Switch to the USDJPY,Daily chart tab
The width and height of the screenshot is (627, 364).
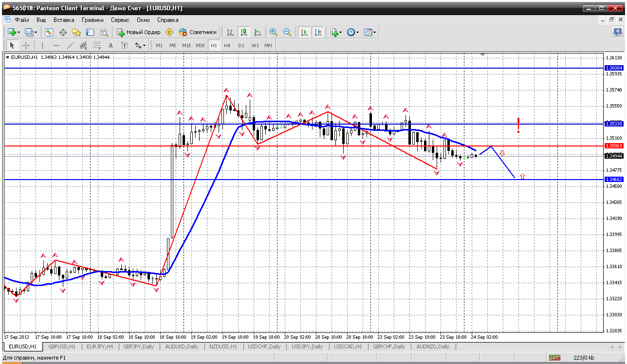point(307,346)
